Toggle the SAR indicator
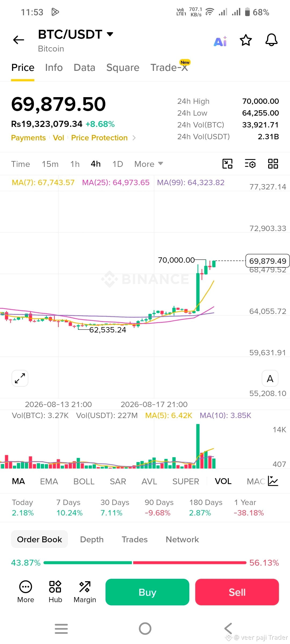 coord(118,481)
